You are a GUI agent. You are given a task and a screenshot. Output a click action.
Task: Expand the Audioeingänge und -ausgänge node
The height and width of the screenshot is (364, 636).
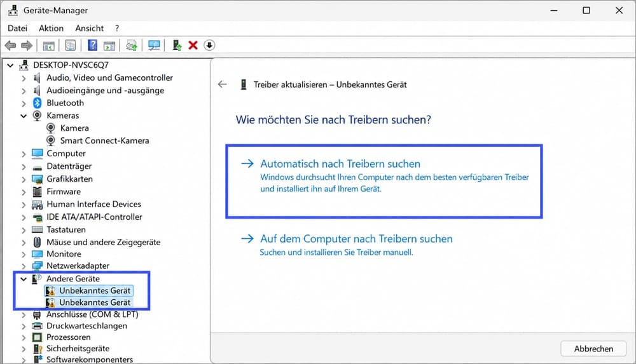coord(24,91)
